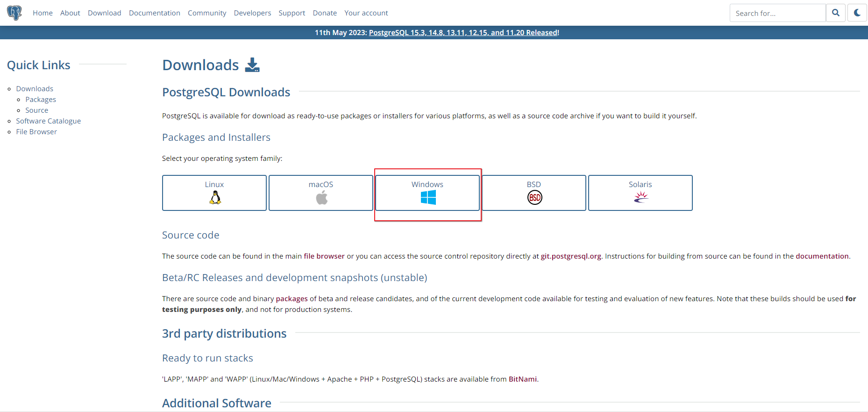
Task: Open Software Catalogue quick link
Action: click(49, 121)
